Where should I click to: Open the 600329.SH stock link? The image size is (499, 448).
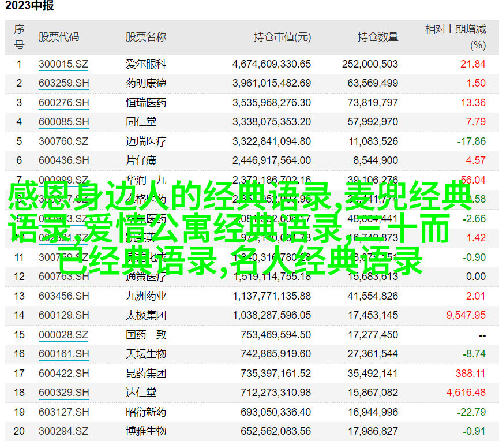click(63, 392)
